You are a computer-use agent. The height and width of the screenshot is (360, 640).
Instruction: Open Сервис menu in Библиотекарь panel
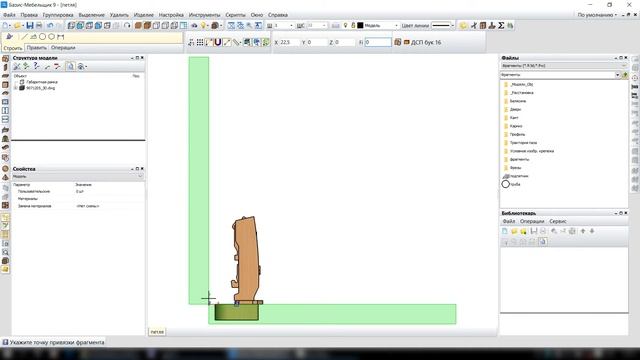[558, 221]
